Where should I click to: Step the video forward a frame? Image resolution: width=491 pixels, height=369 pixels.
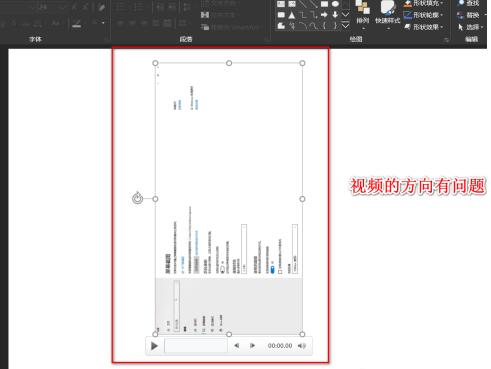252,346
